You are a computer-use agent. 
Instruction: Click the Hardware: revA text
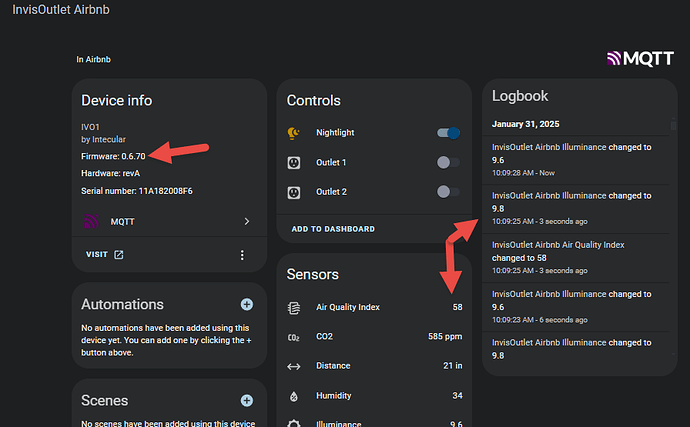[110, 173]
